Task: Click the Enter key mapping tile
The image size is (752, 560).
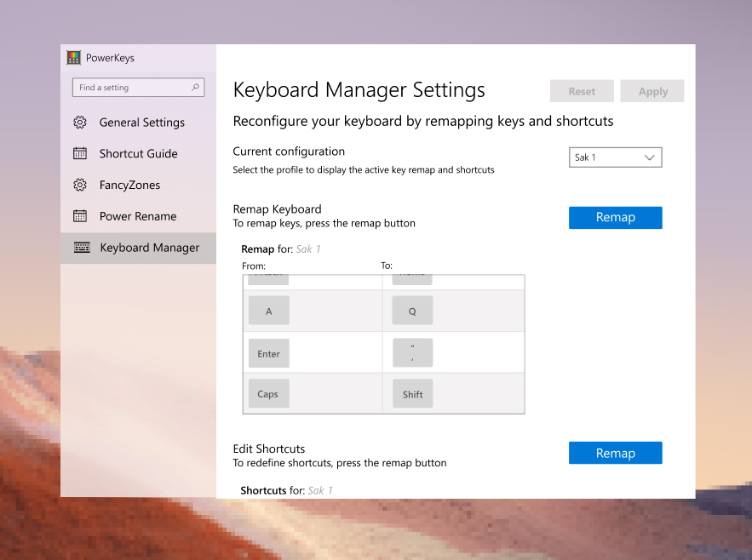Action: pos(268,352)
